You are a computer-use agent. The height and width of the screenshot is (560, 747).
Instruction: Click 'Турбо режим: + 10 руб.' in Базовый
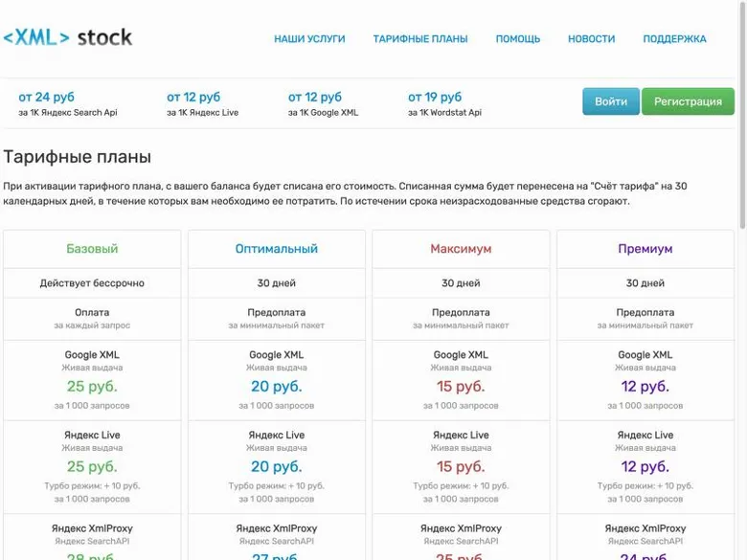tap(92, 485)
